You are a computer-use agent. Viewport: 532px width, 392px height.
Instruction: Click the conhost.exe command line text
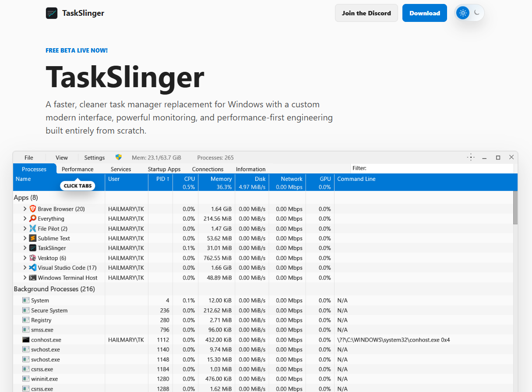pos(393,340)
